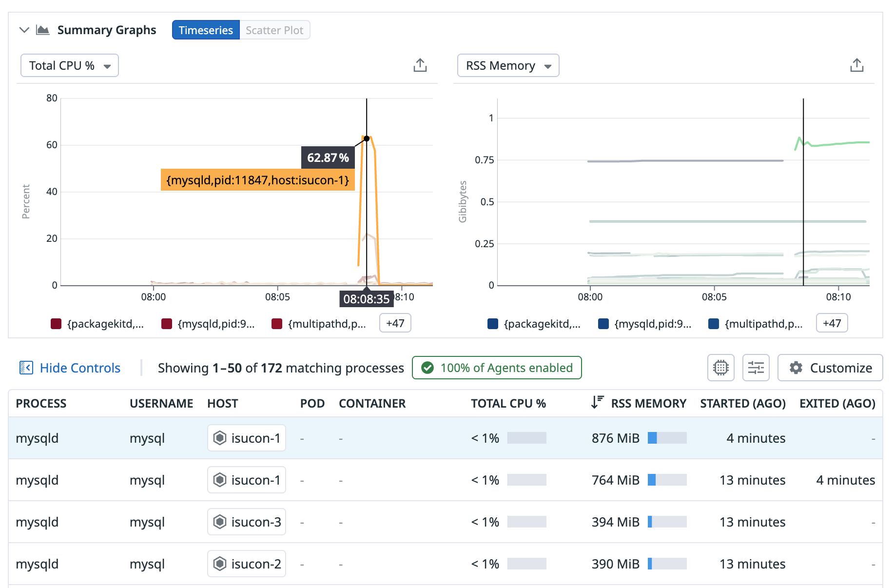Open the isucon-2 host tag

(247, 564)
